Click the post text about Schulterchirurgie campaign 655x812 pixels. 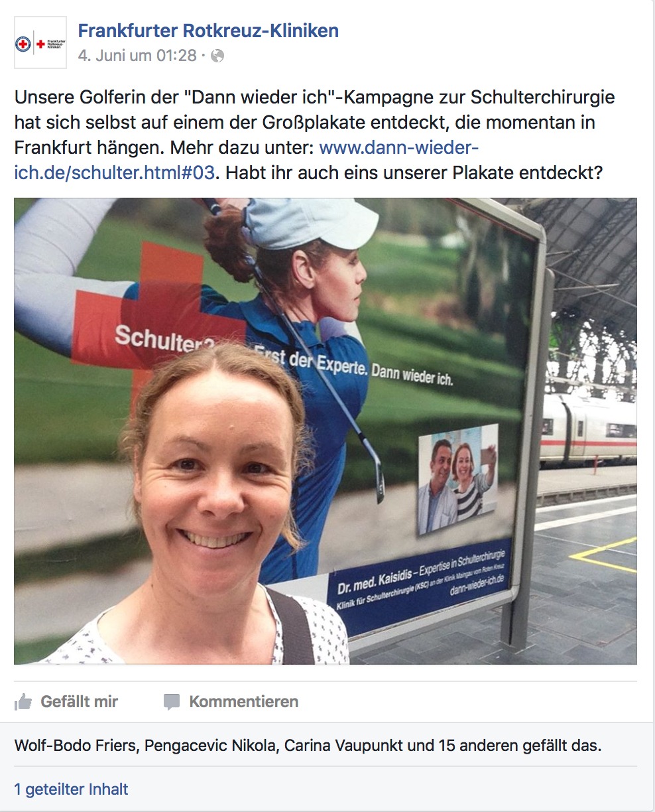tap(314, 135)
